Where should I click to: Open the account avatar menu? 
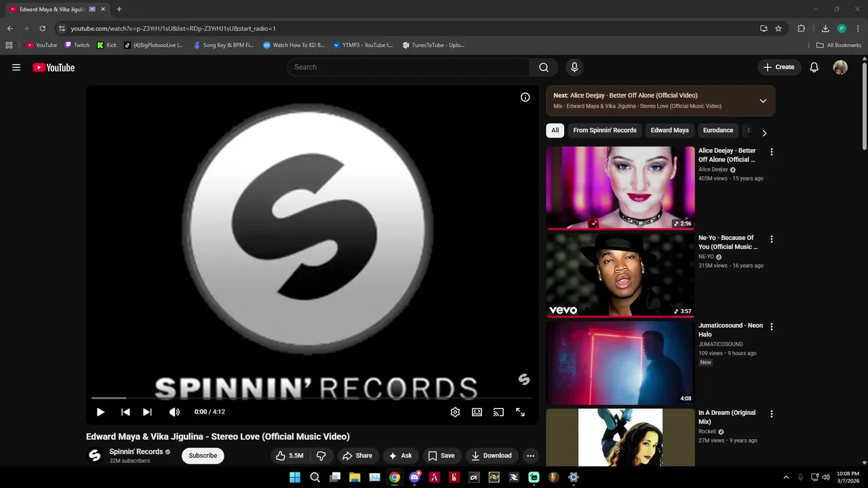840,67
